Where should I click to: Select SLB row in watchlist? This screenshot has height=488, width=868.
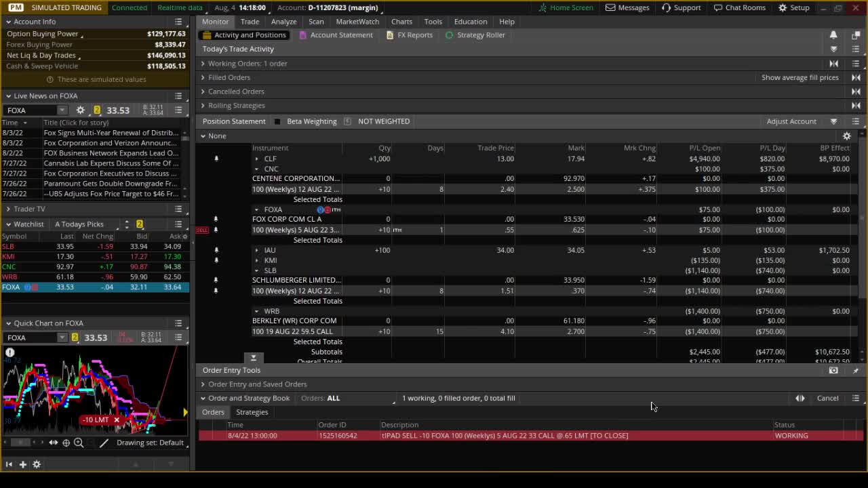95,247
